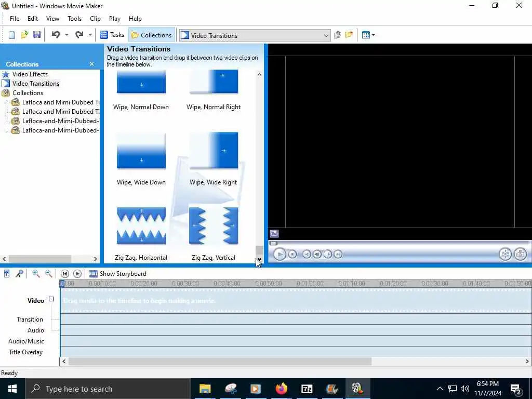
Task: Select the Wipe, Wide Right transition
Action: tap(214, 159)
